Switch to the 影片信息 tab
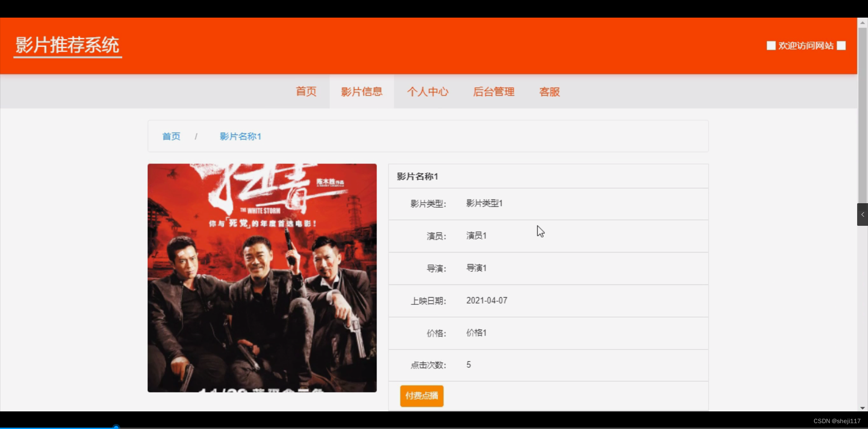868x429 pixels. tap(362, 91)
